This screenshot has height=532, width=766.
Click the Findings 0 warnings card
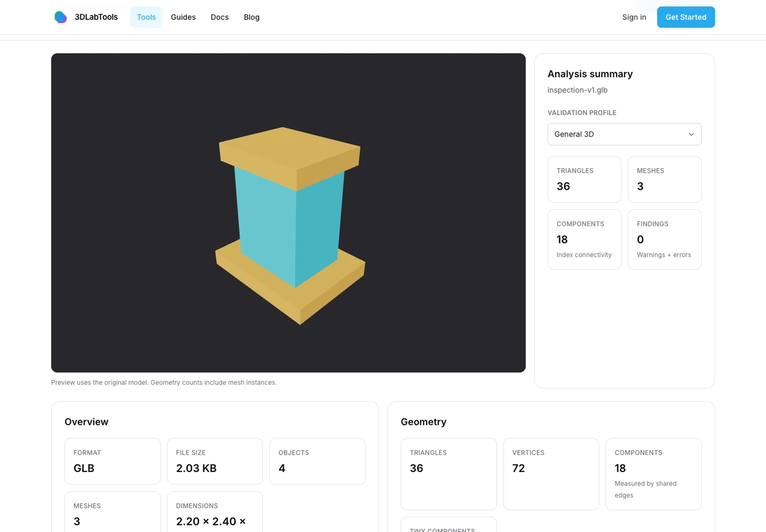tap(665, 239)
